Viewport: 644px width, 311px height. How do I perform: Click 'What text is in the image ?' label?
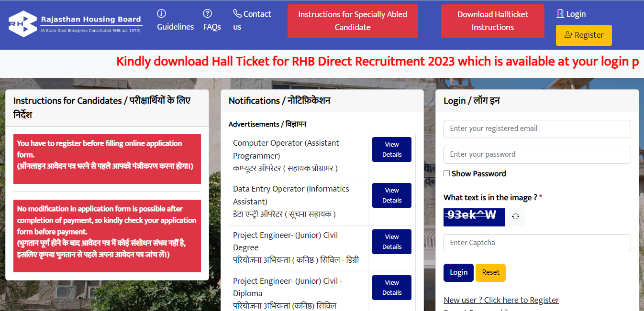pos(493,198)
